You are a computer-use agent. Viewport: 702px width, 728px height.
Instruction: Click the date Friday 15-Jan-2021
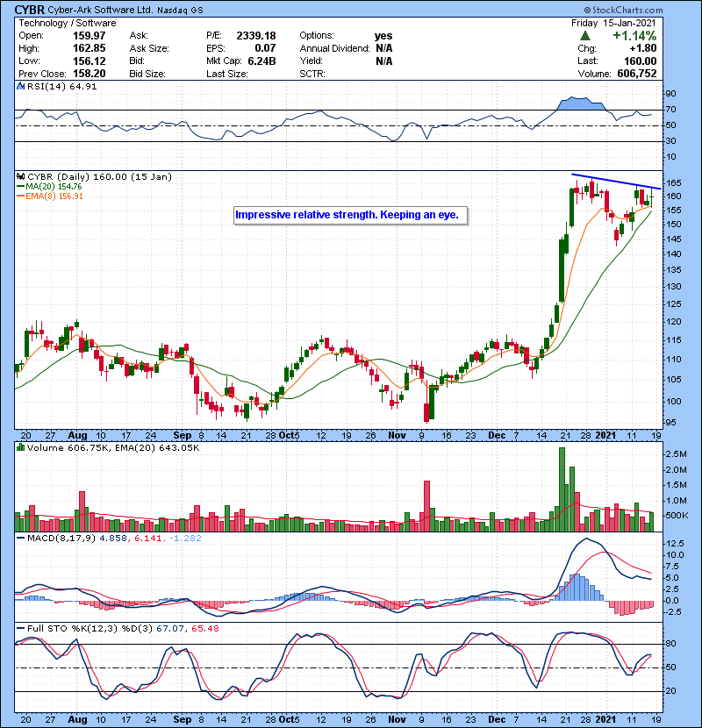pos(613,23)
